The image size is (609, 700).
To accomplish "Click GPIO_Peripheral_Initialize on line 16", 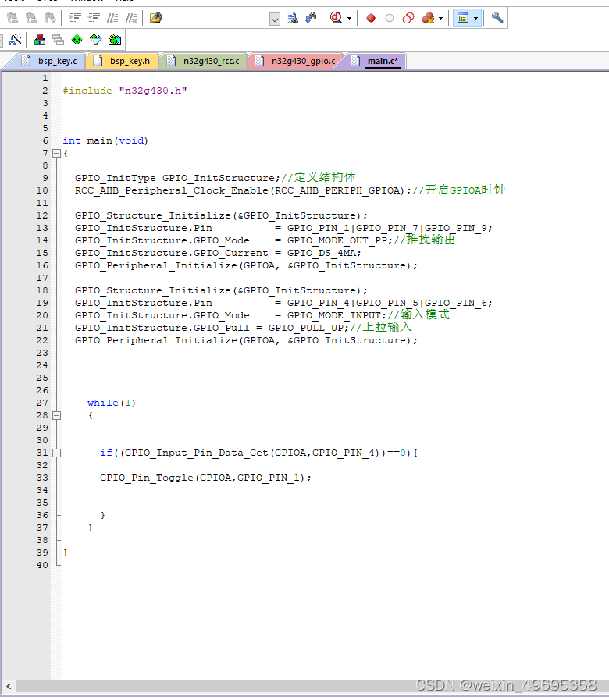I will 246,265.
